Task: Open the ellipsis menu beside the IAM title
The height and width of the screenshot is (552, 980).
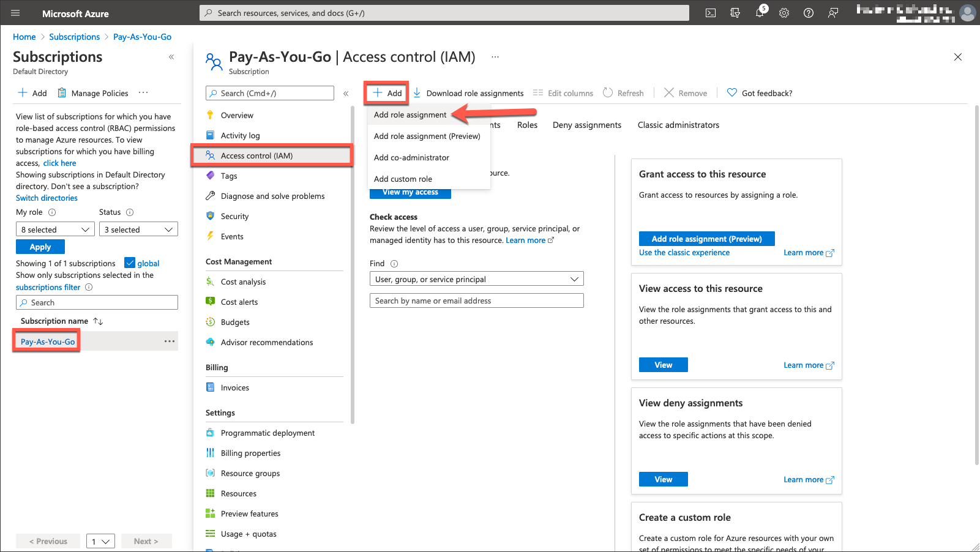Action: 495,57
